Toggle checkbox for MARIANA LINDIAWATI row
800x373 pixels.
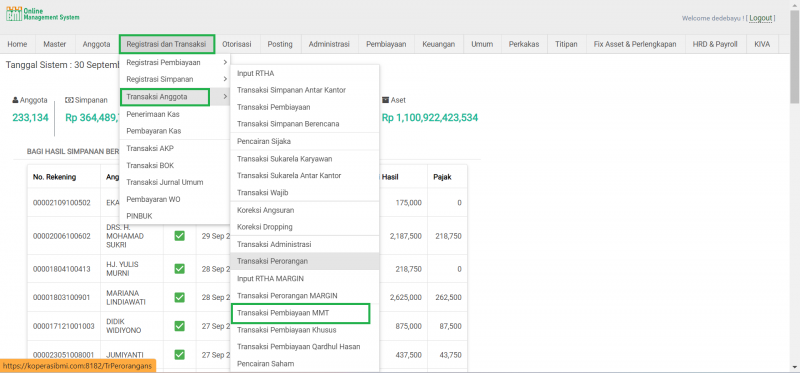click(x=180, y=297)
